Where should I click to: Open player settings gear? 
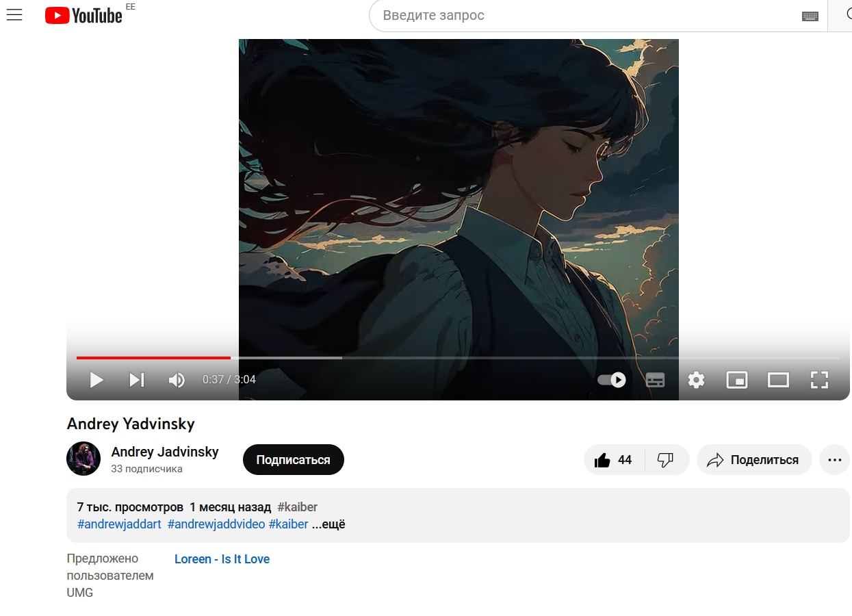pyautogui.click(x=696, y=380)
